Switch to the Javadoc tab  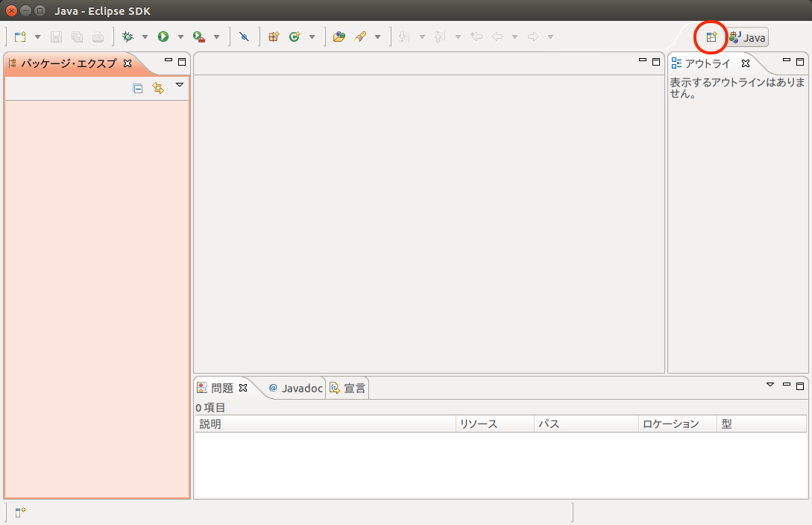click(296, 388)
